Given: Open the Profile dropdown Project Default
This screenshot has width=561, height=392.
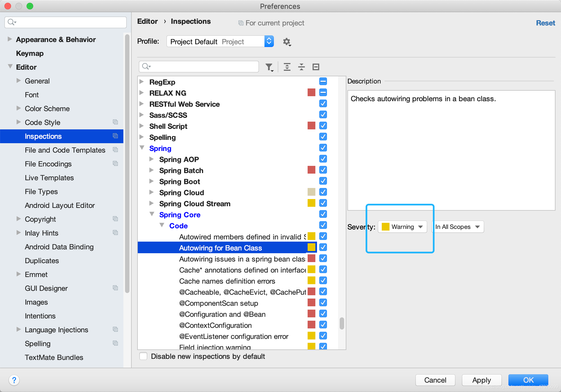Looking at the screenshot, I should click(x=220, y=41).
